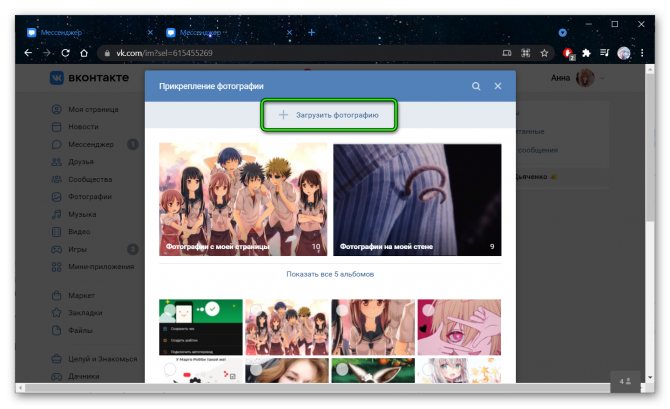670x409 pixels.
Task: Click the cast screen icon in address bar
Action: tap(507, 53)
